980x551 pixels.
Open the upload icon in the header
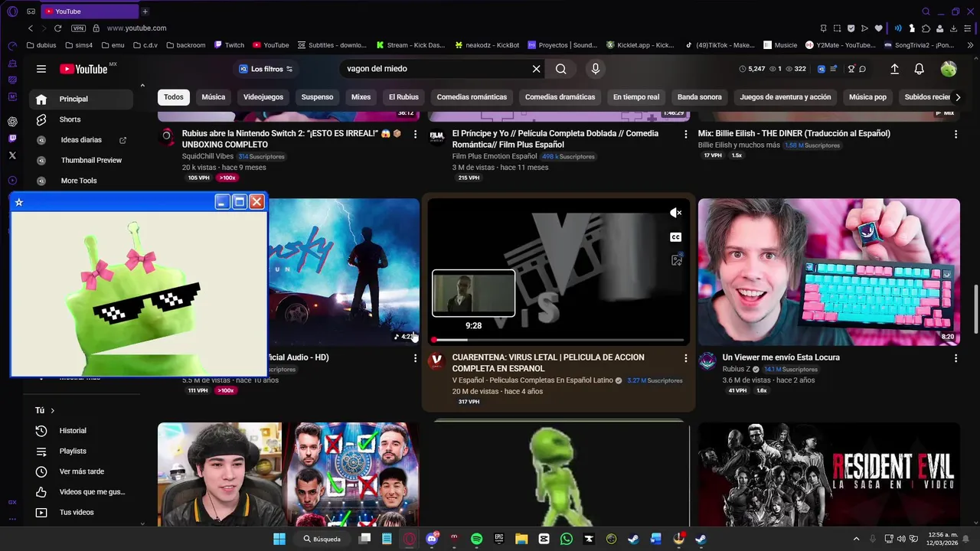click(x=894, y=69)
